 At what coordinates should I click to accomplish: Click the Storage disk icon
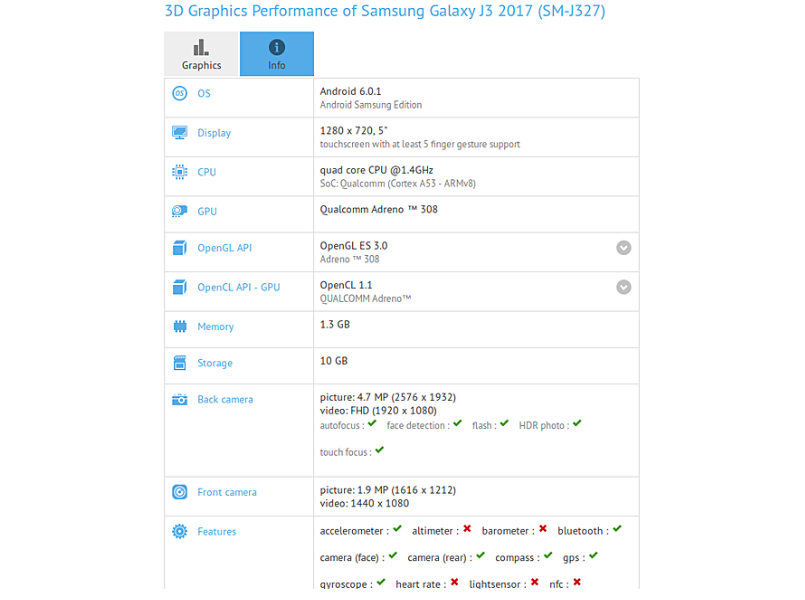tap(180, 363)
